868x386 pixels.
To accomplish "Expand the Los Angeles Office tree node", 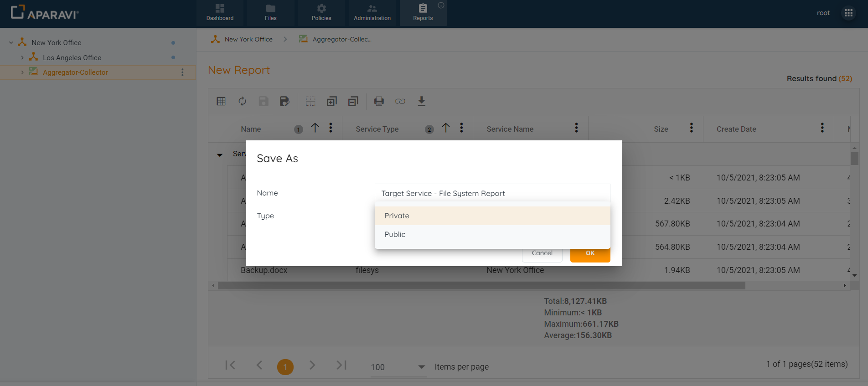I will pyautogui.click(x=22, y=58).
